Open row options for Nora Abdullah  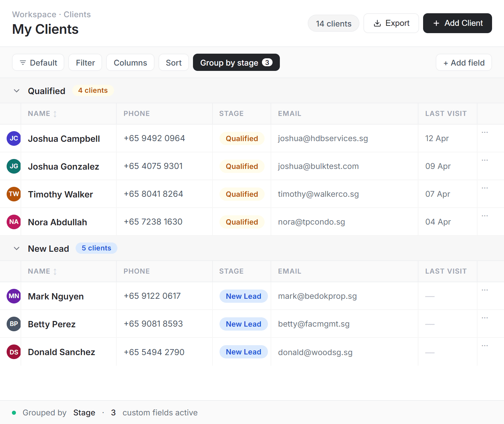485,216
